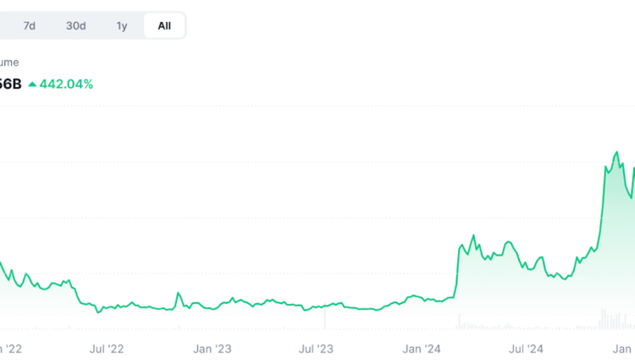Click the chart's highest price peak
The height and width of the screenshot is (364, 635).
(x=617, y=152)
